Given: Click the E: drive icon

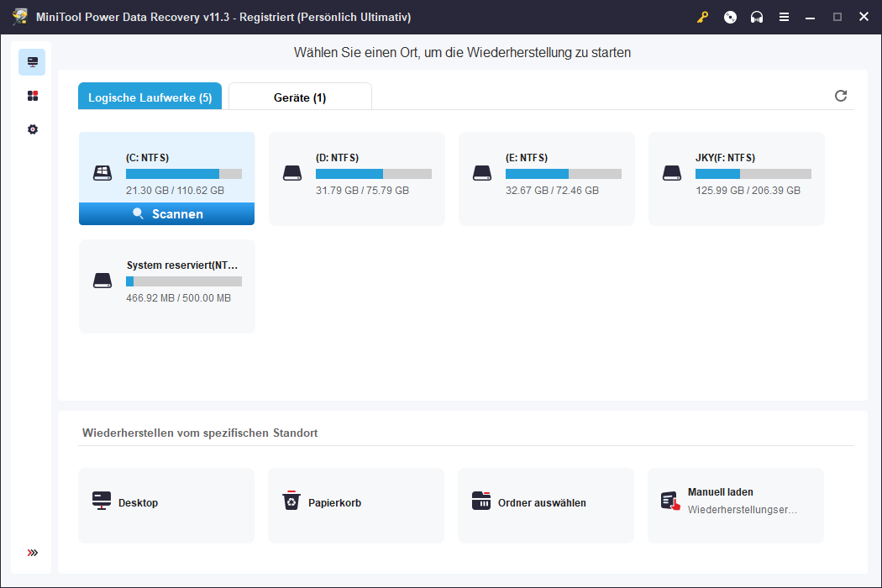Looking at the screenshot, I should (x=482, y=173).
